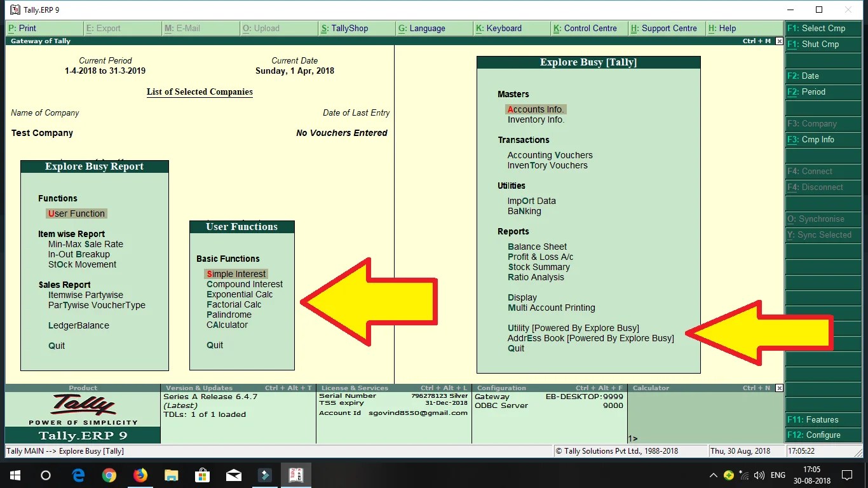This screenshot has height=488, width=868.
Task: Click the Tally.ERP 9 taskbar icon
Action: tap(296, 475)
